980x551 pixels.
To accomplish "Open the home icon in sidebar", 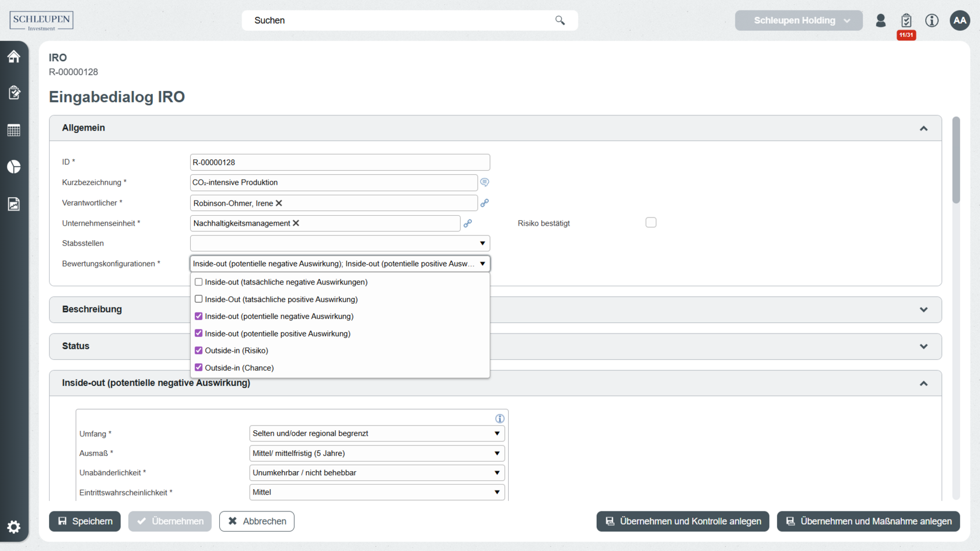I will click(14, 57).
